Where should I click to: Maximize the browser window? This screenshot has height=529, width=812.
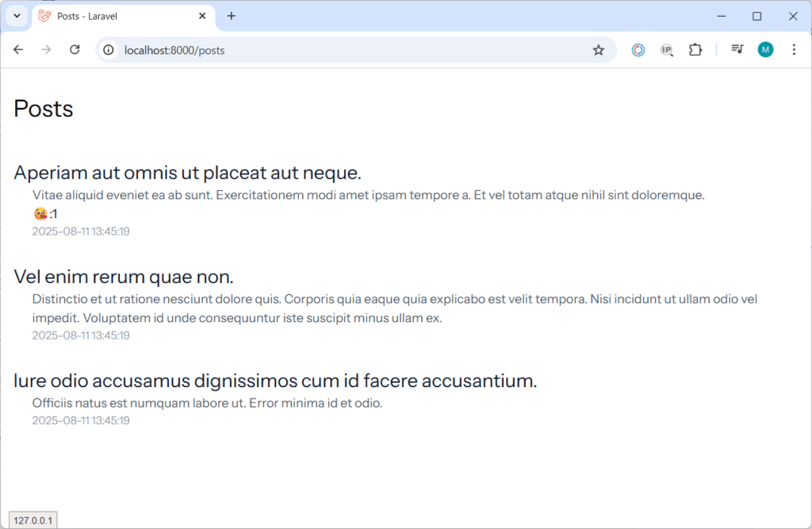pyautogui.click(x=756, y=16)
